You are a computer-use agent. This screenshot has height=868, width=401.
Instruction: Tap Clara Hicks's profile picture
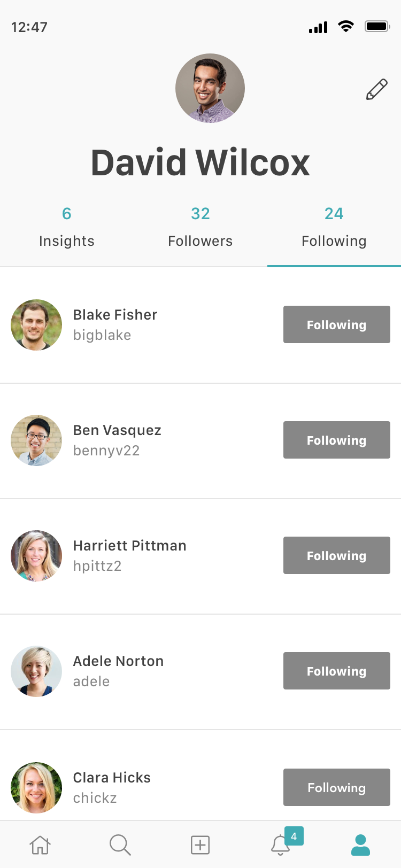pyautogui.click(x=36, y=788)
